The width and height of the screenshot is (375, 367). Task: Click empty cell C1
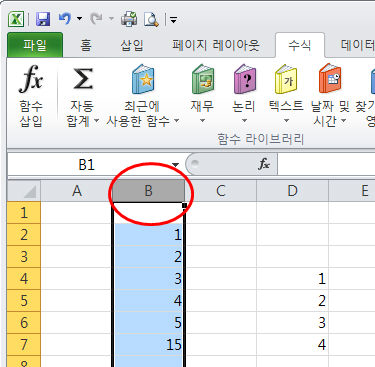(221, 212)
